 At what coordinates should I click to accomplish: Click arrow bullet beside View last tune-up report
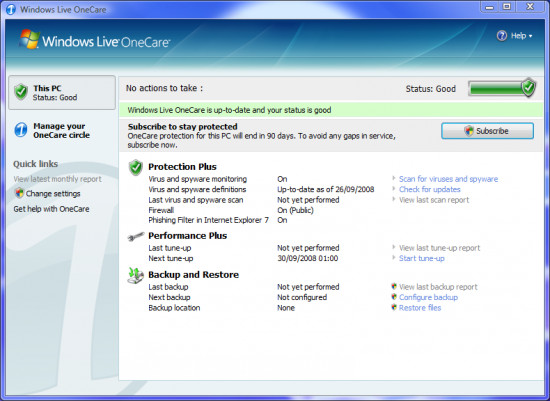pyautogui.click(x=394, y=247)
